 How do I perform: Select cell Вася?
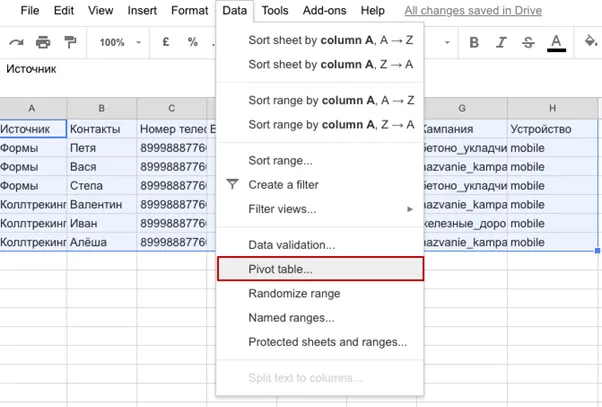click(x=102, y=167)
